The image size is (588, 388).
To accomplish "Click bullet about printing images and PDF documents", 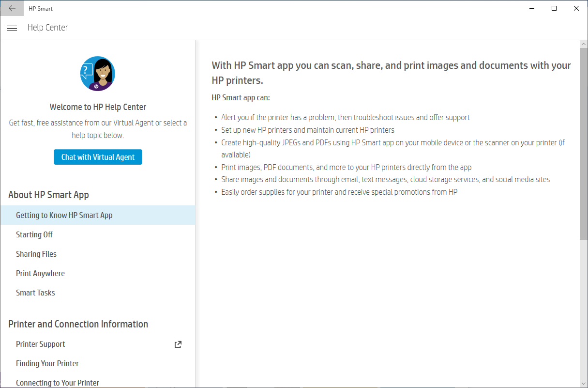I will tap(347, 167).
